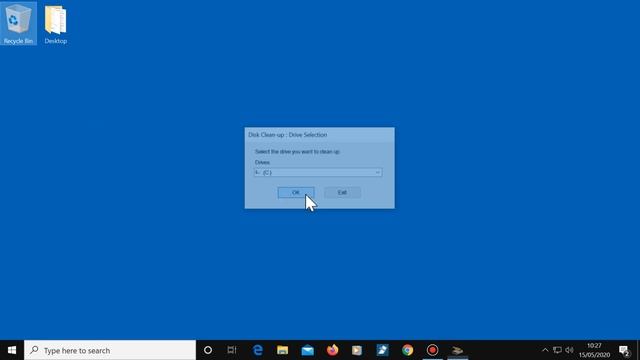Open the Action Center notifications icon
This screenshot has height=360, width=640.
tap(624, 350)
